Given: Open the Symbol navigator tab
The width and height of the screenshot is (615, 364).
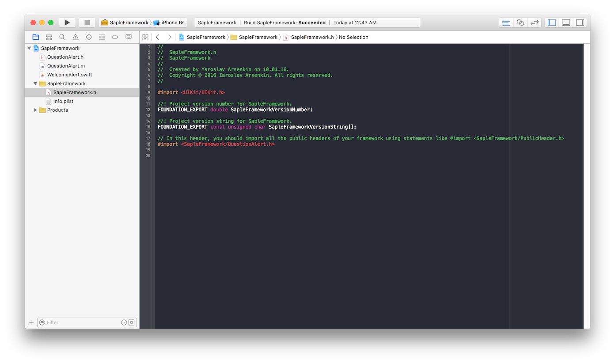Looking at the screenshot, I should coord(49,37).
